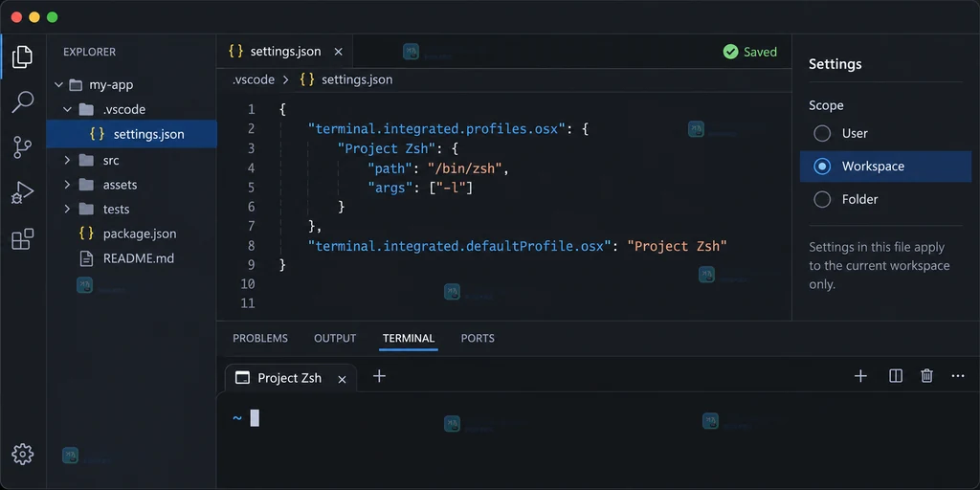Switch to the PROBLEMS panel tab
980x490 pixels.
(x=260, y=338)
